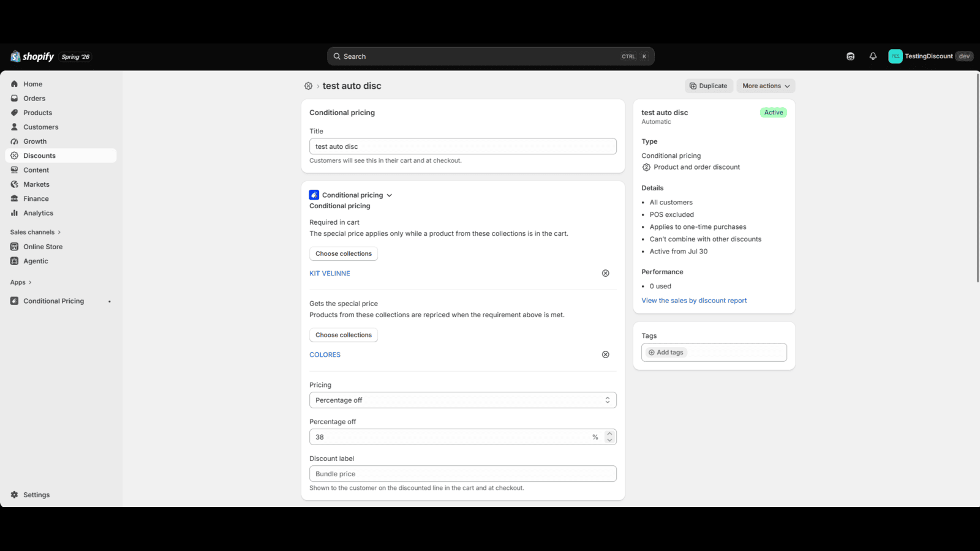The height and width of the screenshot is (551, 980).
Task: Open Online Store channel
Action: (x=61, y=247)
